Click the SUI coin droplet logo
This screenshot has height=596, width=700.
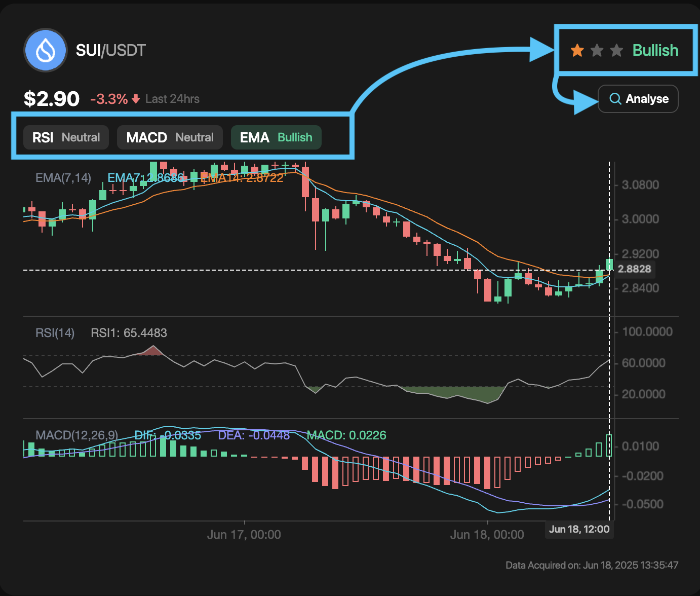[x=46, y=50]
